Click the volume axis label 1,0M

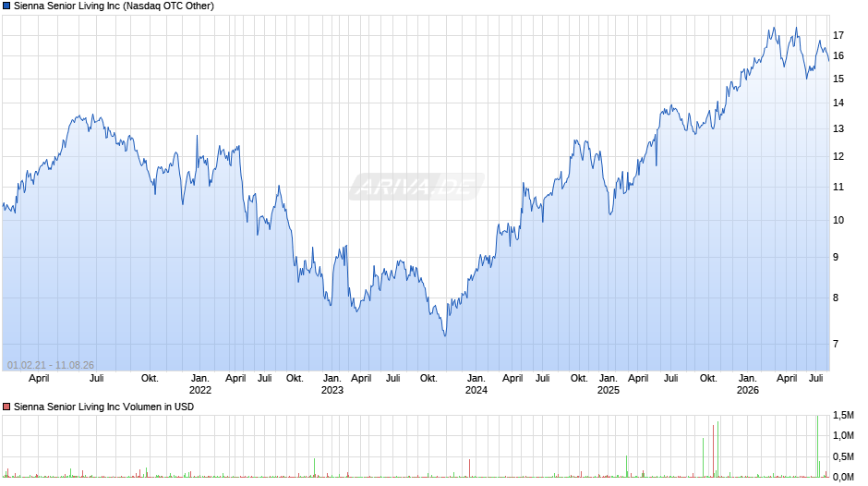(843, 436)
